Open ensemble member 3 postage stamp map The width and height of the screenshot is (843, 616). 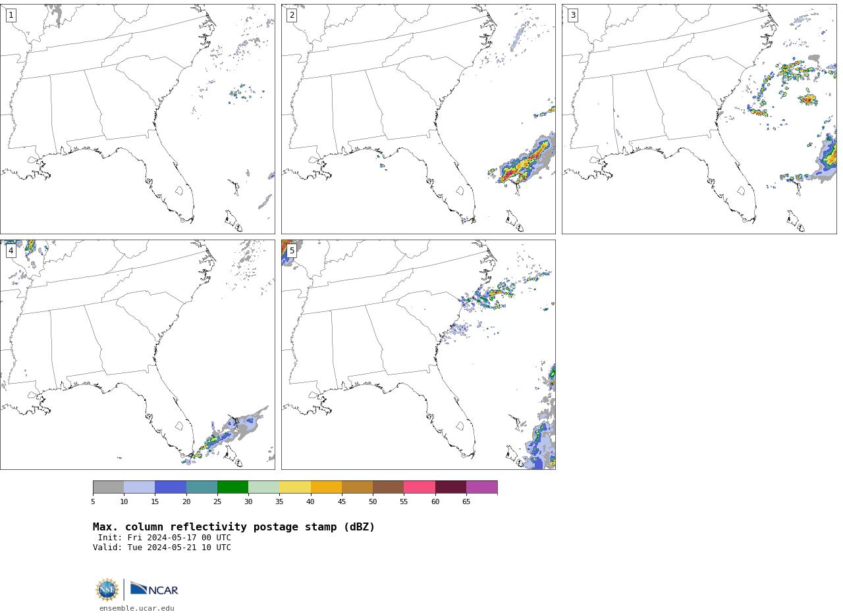[x=699, y=119]
